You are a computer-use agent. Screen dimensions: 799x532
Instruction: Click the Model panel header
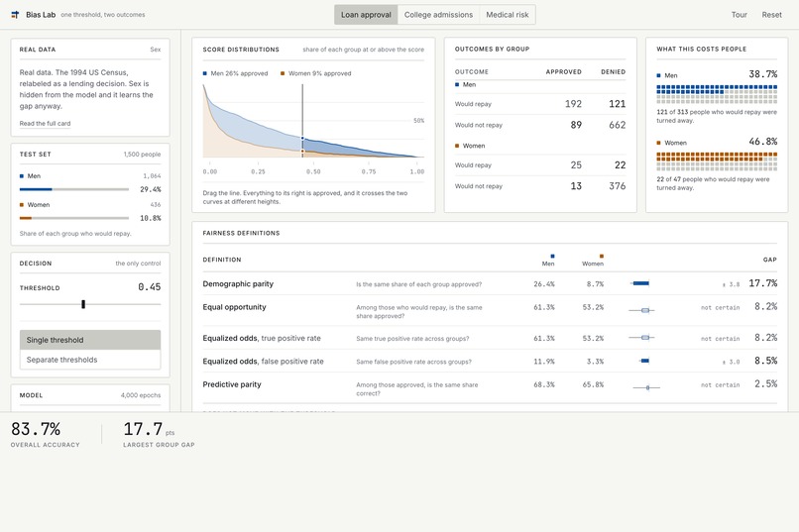[x=90, y=395]
